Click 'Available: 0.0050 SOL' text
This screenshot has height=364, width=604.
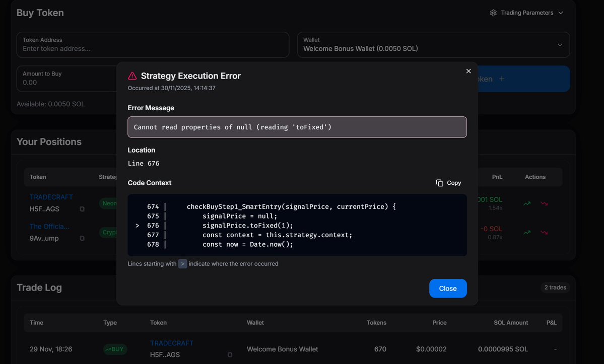point(50,104)
